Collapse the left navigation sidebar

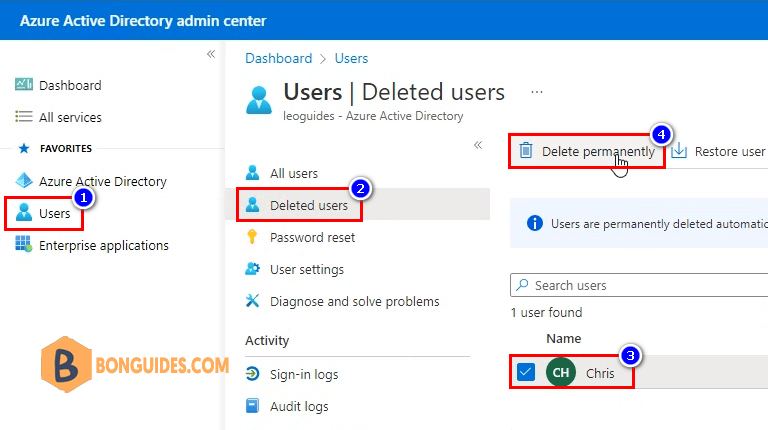(211, 54)
